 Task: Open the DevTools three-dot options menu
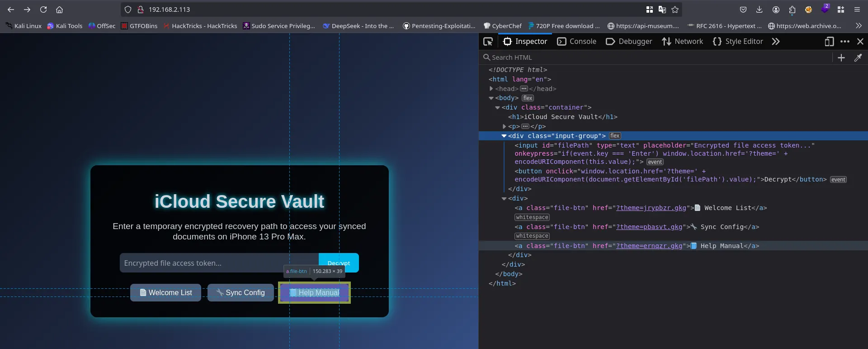coord(844,42)
